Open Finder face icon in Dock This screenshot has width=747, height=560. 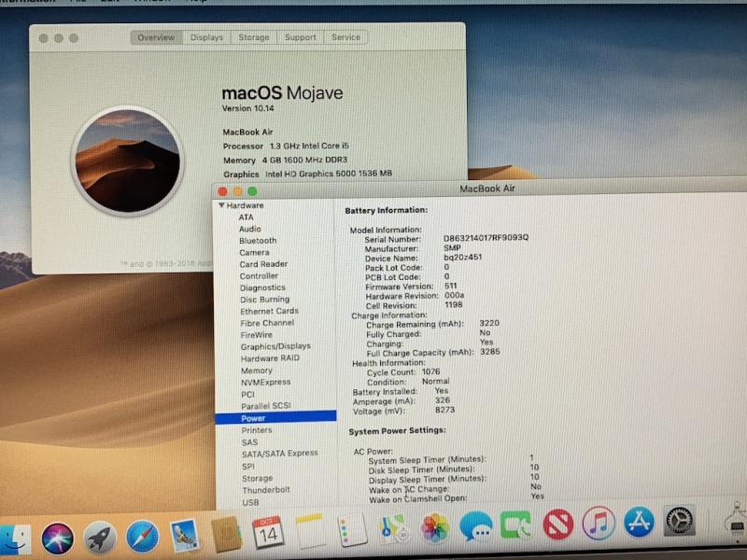(x=15, y=539)
